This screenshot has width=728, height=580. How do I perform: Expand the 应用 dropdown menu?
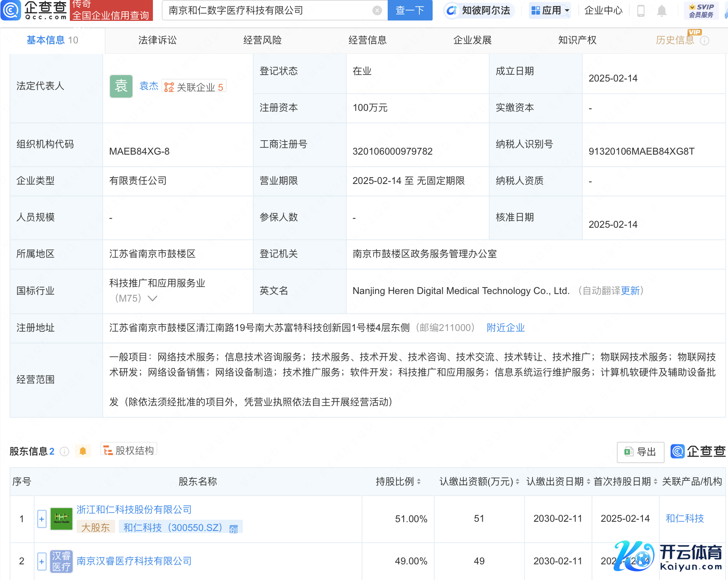coord(550,10)
